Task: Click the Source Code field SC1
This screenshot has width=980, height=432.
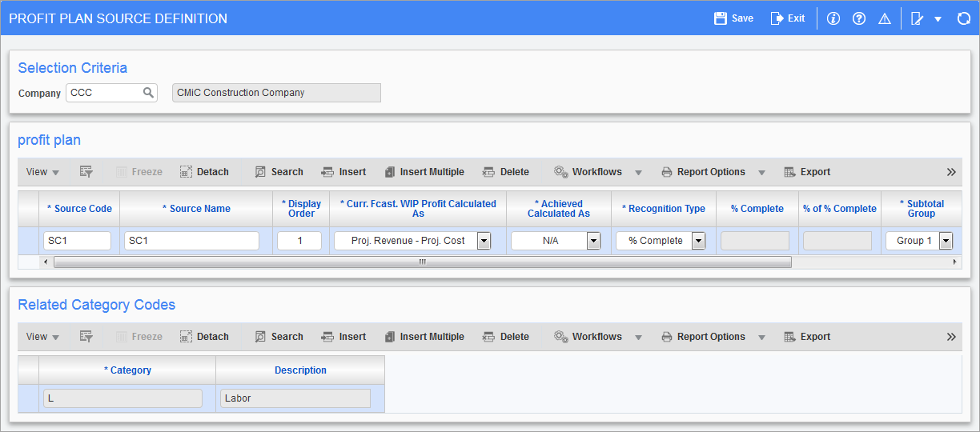Action: pyautogui.click(x=77, y=241)
